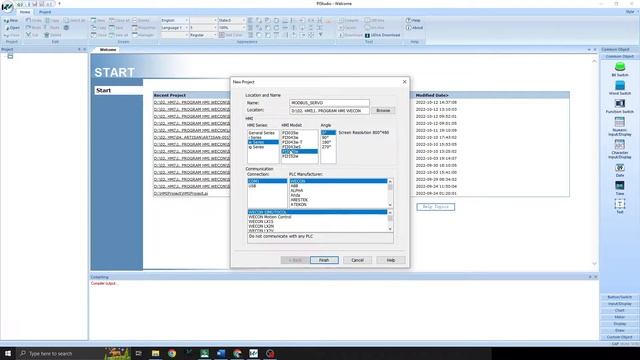The height and width of the screenshot is (360, 640).
Task: Click the Task View taskbar icon
Action: pos(138,353)
